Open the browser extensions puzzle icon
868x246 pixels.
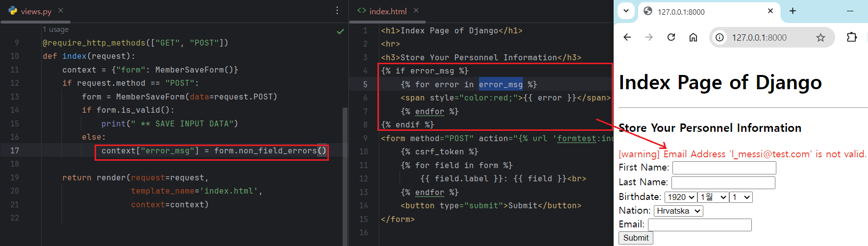coord(851,37)
